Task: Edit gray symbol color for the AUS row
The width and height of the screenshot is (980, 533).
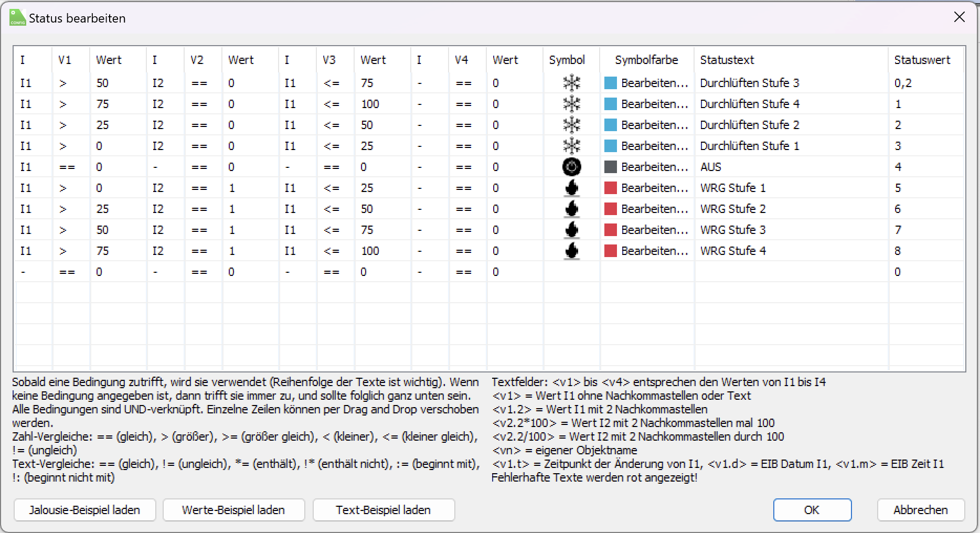Action: (646, 167)
